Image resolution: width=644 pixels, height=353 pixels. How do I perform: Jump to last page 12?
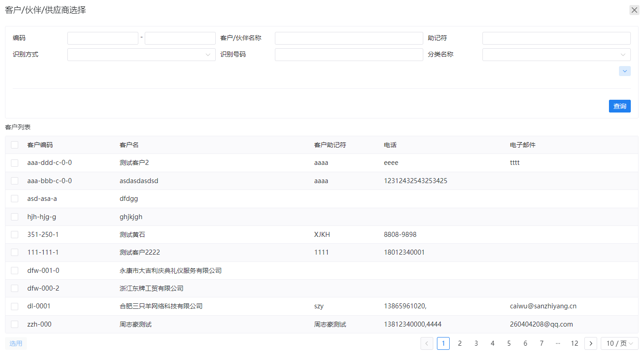tap(574, 343)
